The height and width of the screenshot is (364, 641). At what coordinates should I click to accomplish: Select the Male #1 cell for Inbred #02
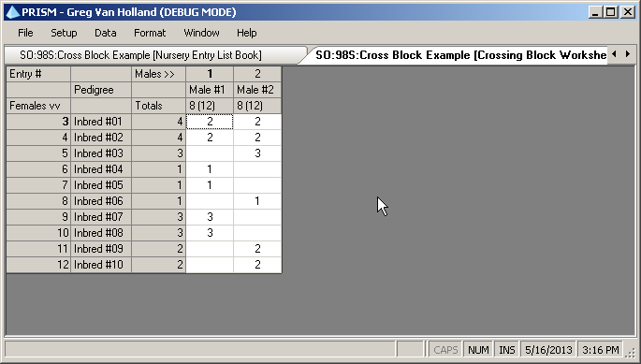(210, 138)
